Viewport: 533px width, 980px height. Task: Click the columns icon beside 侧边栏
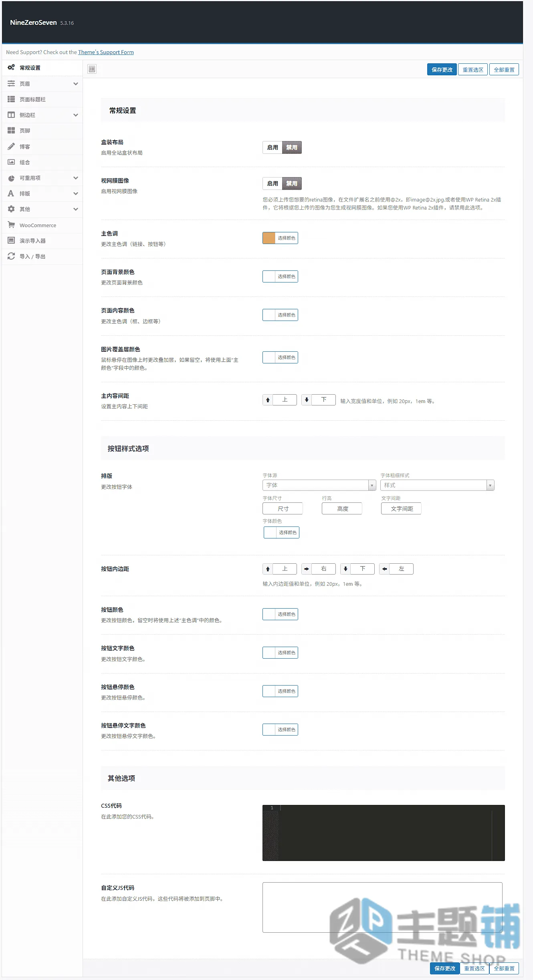tap(11, 115)
